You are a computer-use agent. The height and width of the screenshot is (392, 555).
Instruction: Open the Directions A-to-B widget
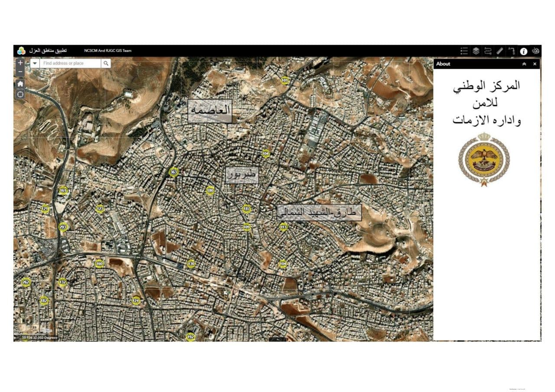click(x=512, y=51)
